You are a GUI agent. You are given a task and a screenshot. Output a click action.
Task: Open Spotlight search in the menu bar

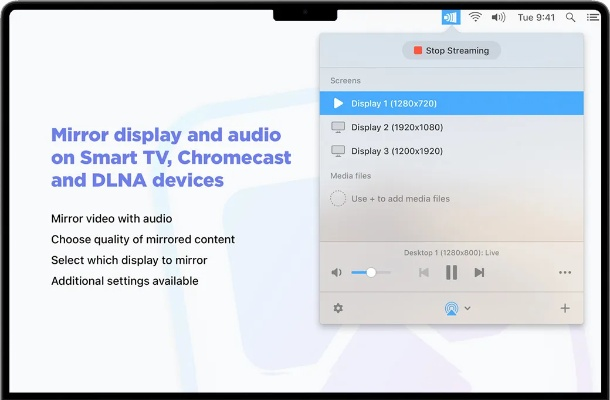[571, 17]
